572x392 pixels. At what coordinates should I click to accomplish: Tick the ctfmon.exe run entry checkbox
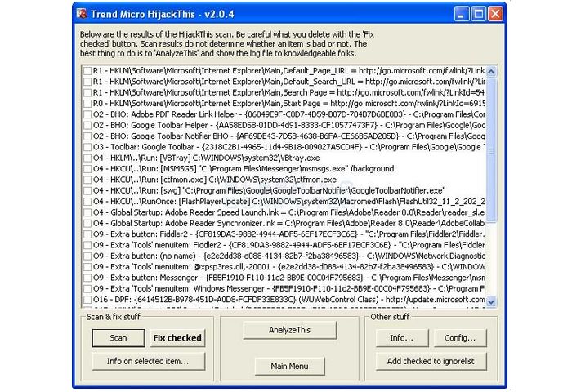[x=87, y=180]
